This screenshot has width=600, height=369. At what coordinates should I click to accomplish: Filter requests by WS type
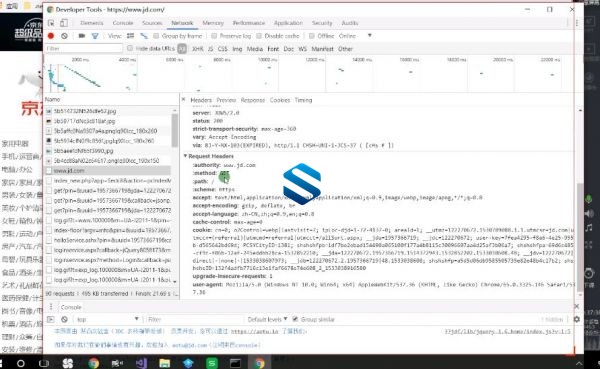(x=302, y=49)
